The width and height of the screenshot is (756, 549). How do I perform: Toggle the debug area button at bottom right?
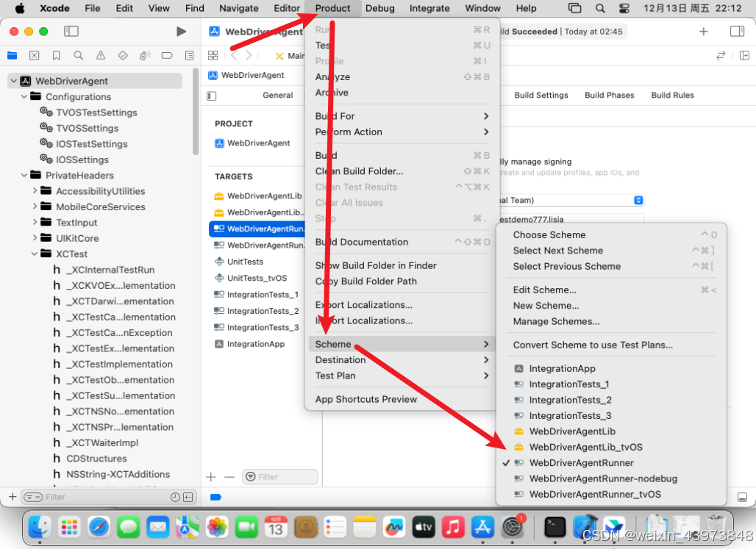pyautogui.click(x=743, y=497)
